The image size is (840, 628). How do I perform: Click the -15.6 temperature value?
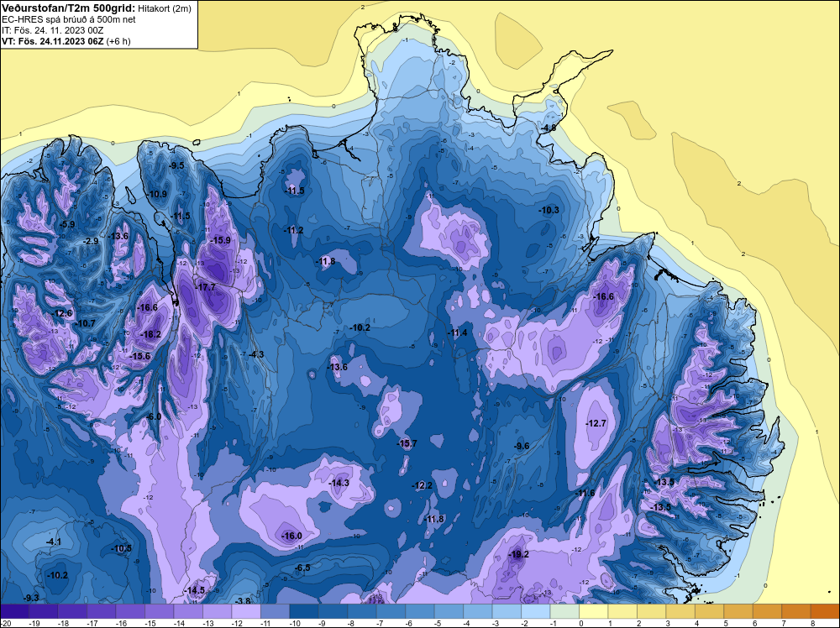tap(139, 355)
